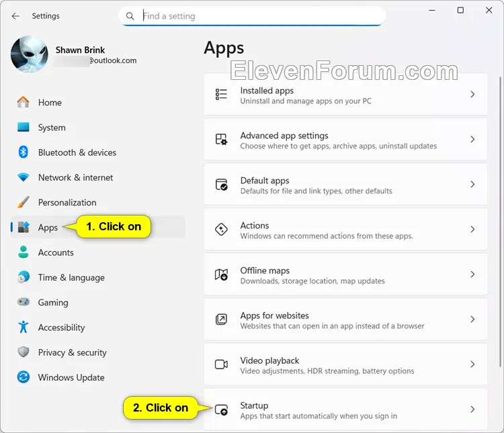Viewport: 504px width, 433px height.
Task: Open Time & language label
Action: [x=71, y=277]
